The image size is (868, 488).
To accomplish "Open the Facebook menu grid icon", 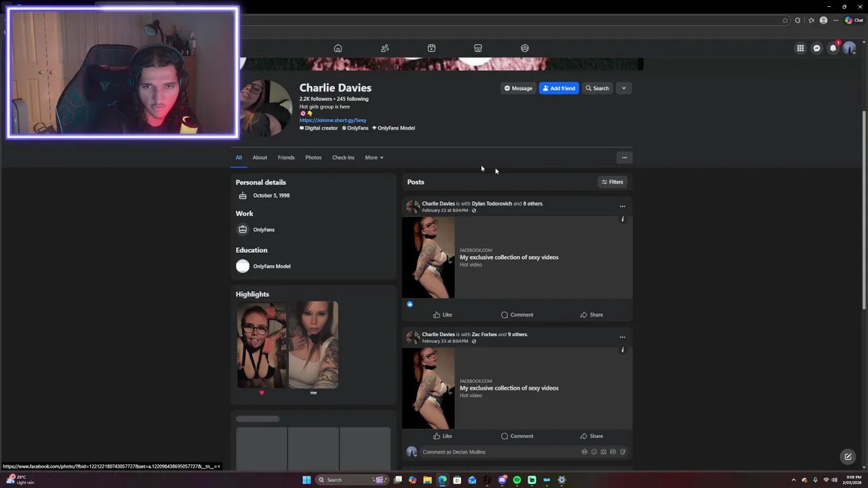I will pos(800,48).
